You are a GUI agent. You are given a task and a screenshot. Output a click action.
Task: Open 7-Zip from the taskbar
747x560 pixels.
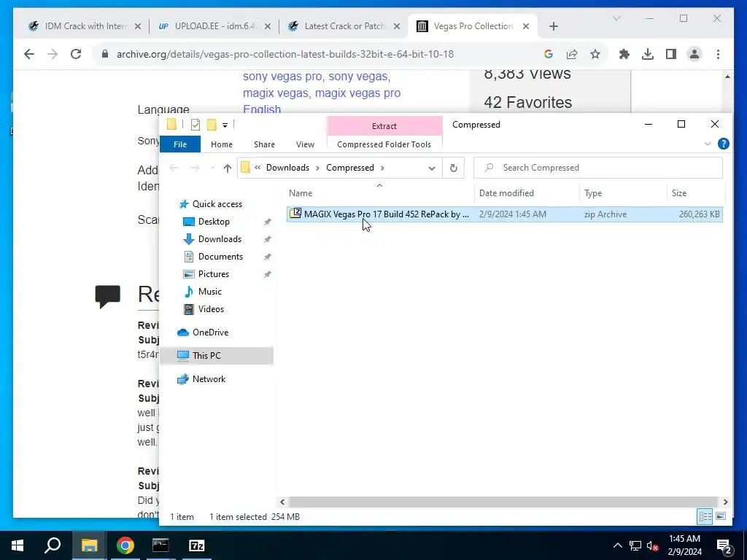[x=197, y=545]
